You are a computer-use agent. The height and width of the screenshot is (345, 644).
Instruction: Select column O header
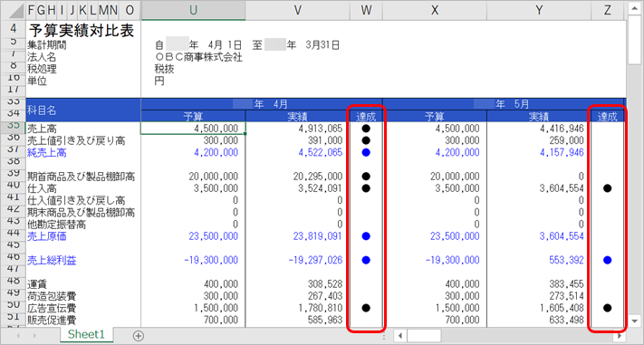click(130, 10)
